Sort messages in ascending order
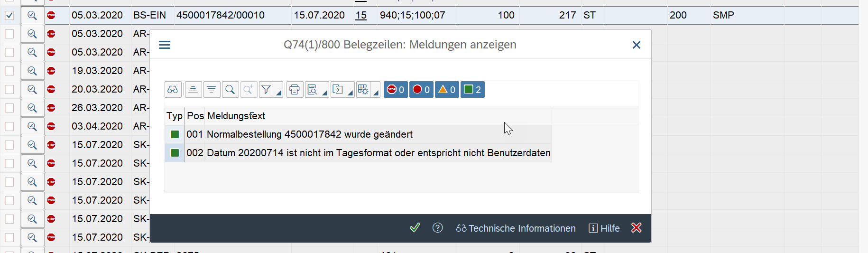 (193, 90)
